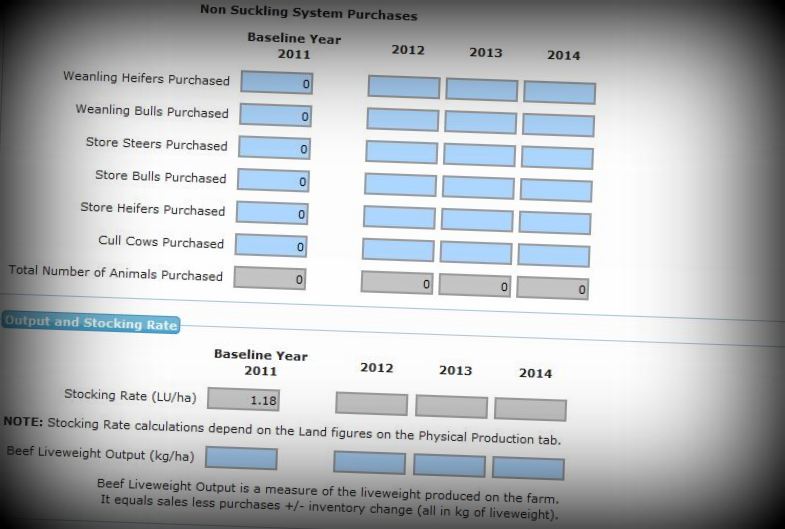Viewport: 785px width, 529px height.
Task: Select Weanling Heifers Purchased 2013 field
Action: [481, 89]
